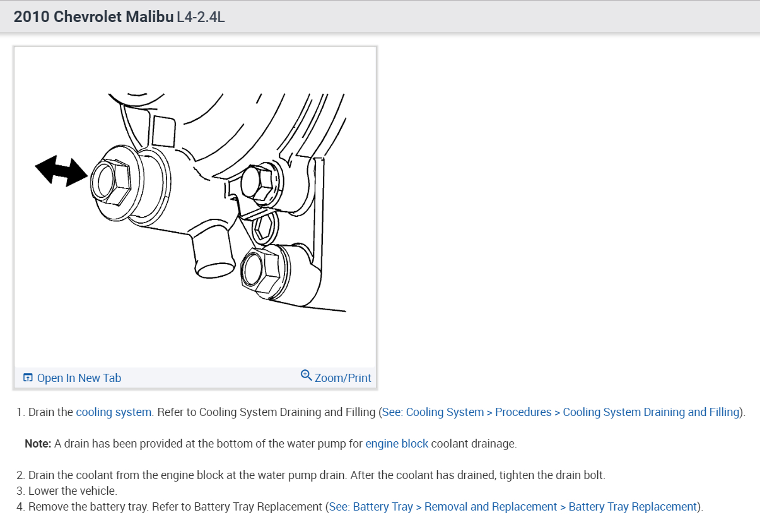The width and height of the screenshot is (760, 532).
Task: Select the '2010 Chevrolet Malibu' heading text
Action: 93,17
